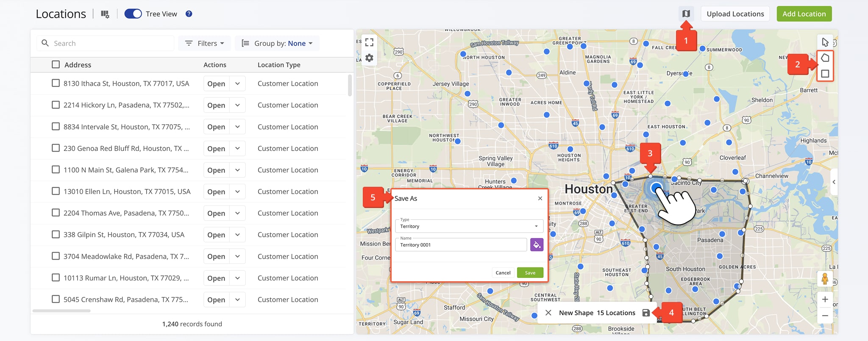
Task: Collapse the map side panel arrow
Action: (x=834, y=182)
